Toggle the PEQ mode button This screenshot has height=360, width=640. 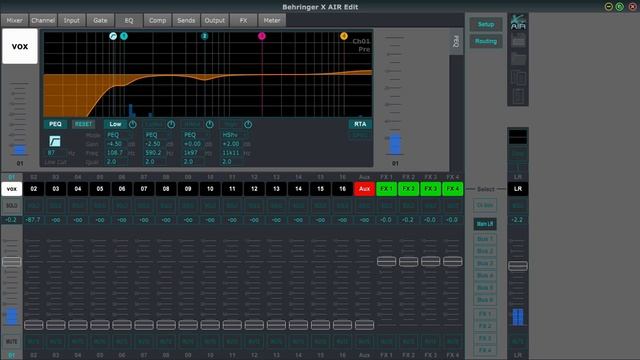coord(55,124)
